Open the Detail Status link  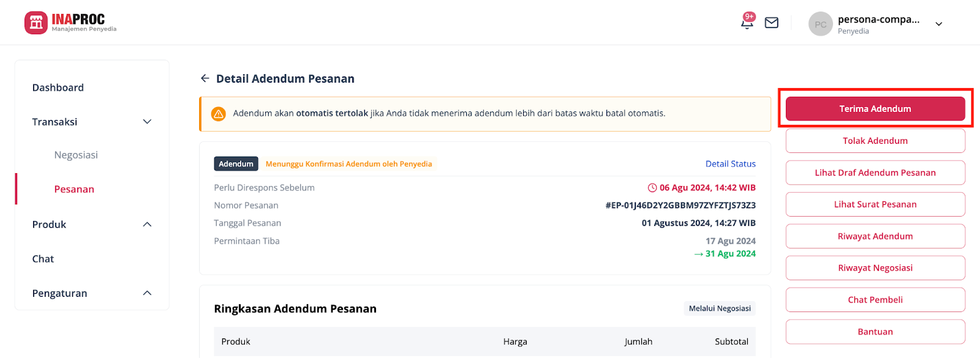pos(730,163)
